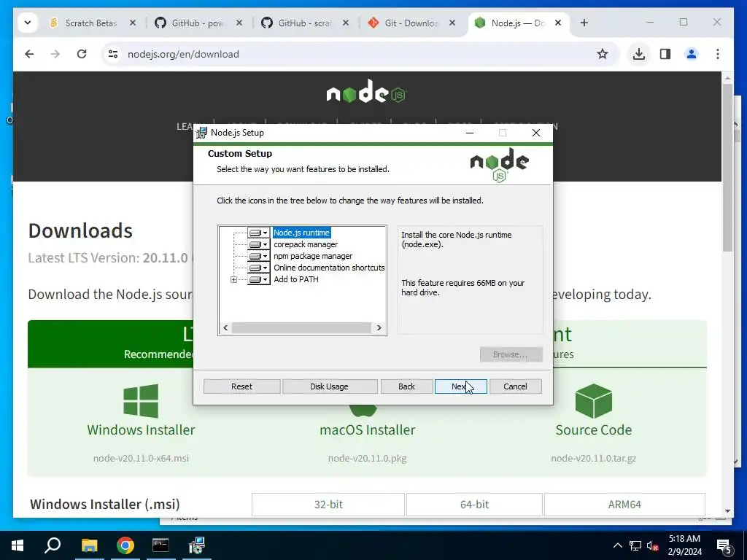
Task: Go Back in Node.js Setup
Action: point(406,386)
